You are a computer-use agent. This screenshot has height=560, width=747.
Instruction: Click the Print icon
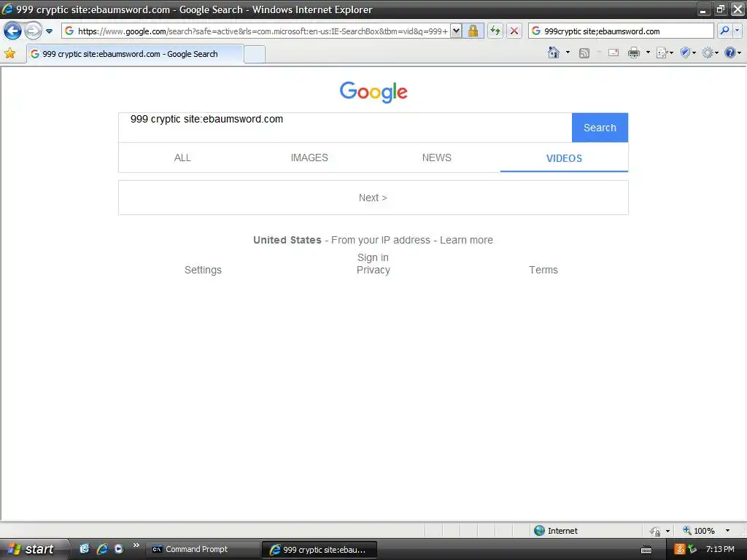[x=634, y=52]
